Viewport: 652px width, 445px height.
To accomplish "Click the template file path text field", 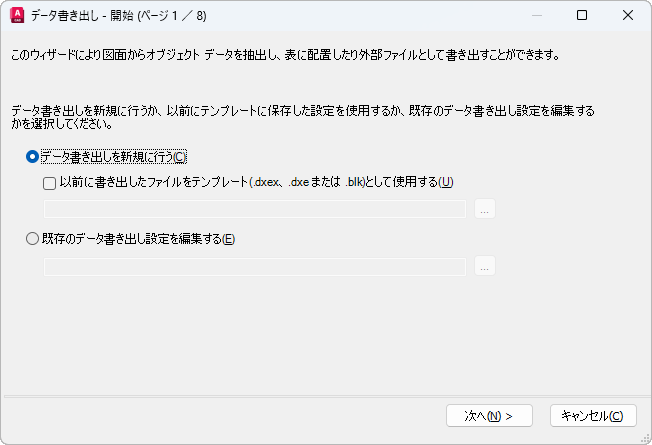I will tap(255, 209).
